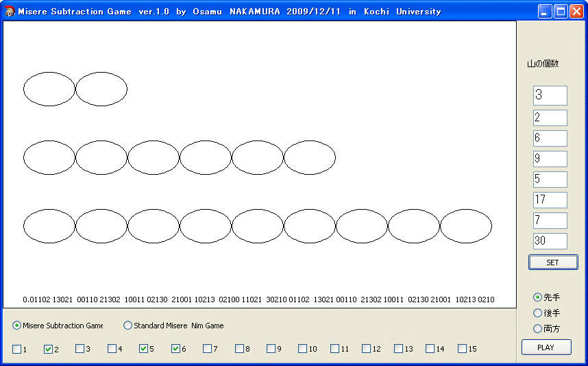
Task: Click the input field showing 30
Action: point(550,241)
